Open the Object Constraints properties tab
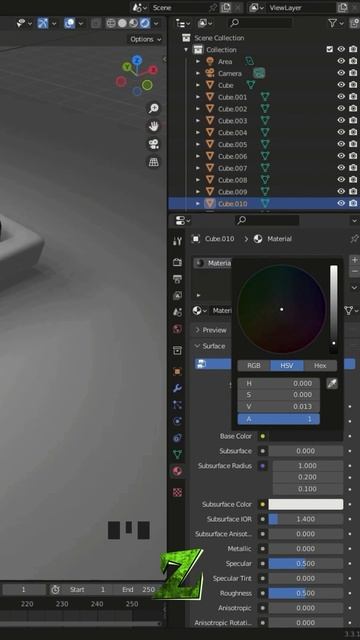 (x=177, y=438)
